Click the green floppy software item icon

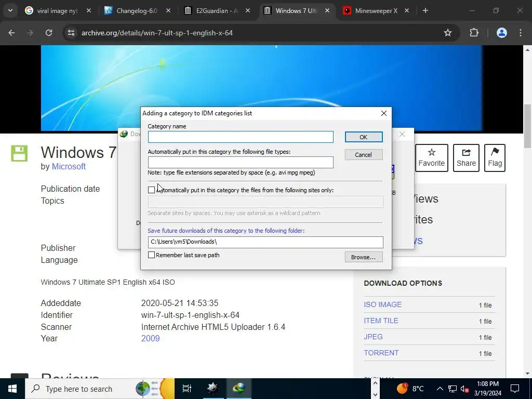(x=19, y=153)
